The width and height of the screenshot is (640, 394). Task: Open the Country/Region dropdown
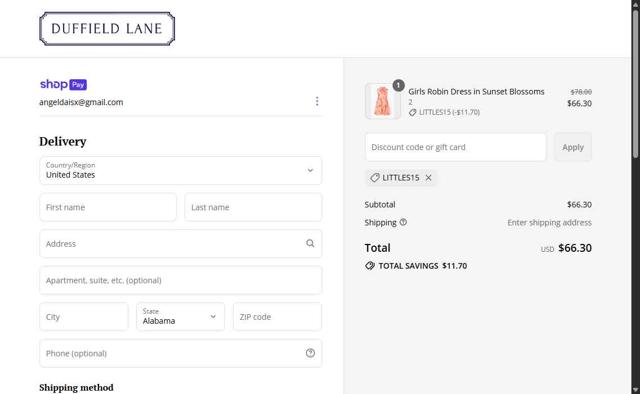[x=181, y=170]
